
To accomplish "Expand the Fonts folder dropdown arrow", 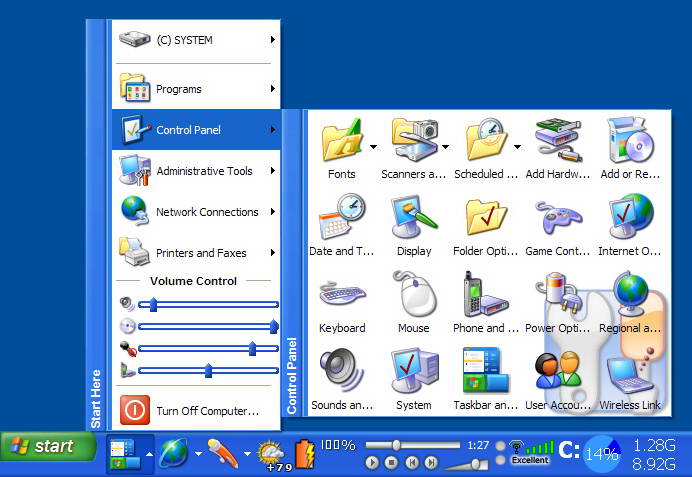I will tap(373, 147).
